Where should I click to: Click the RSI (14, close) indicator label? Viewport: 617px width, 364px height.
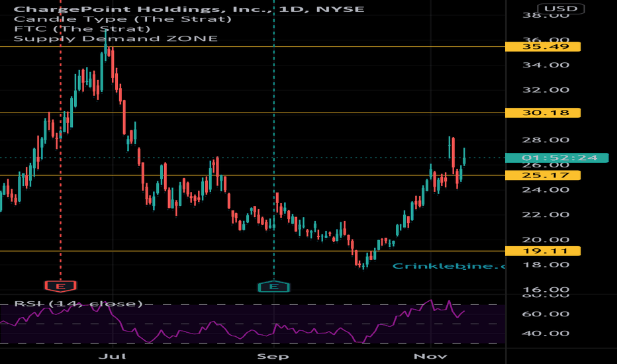point(78,304)
